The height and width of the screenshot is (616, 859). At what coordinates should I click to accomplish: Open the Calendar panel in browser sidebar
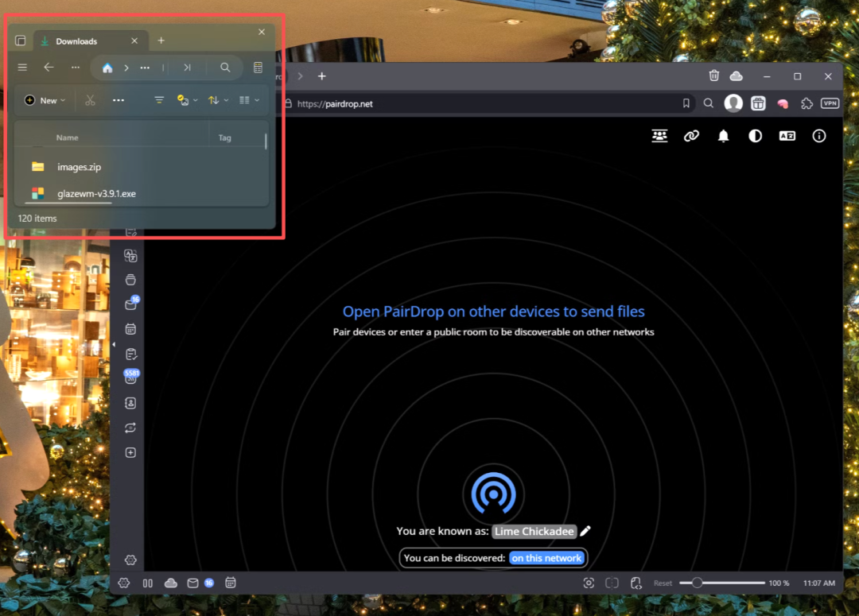pyautogui.click(x=130, y=329)
